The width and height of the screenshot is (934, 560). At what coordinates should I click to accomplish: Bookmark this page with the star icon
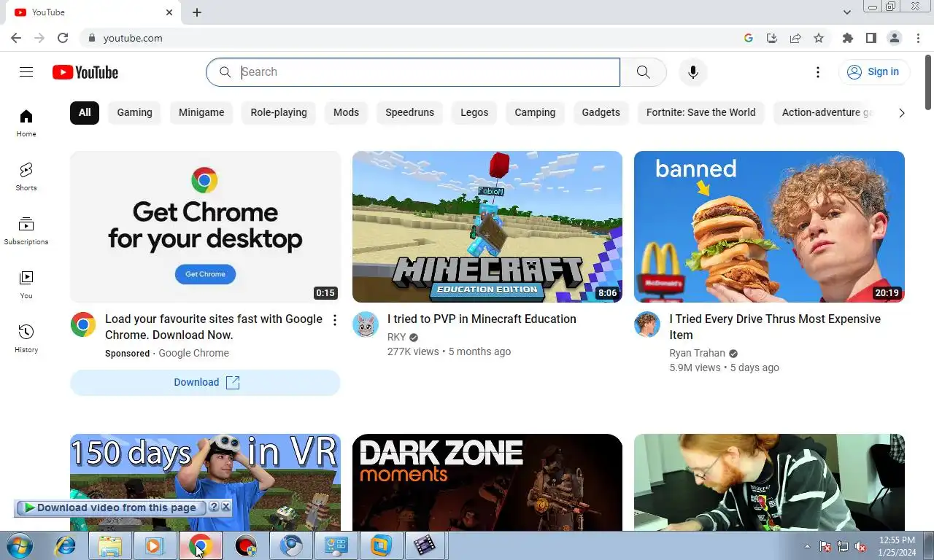pyautogui.click(x=819, y=38)
